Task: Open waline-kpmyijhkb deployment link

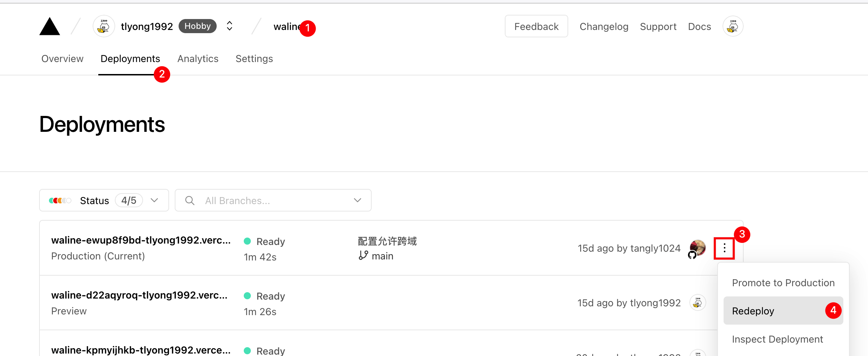Action: pyautogui.click(x=141, y=350)
